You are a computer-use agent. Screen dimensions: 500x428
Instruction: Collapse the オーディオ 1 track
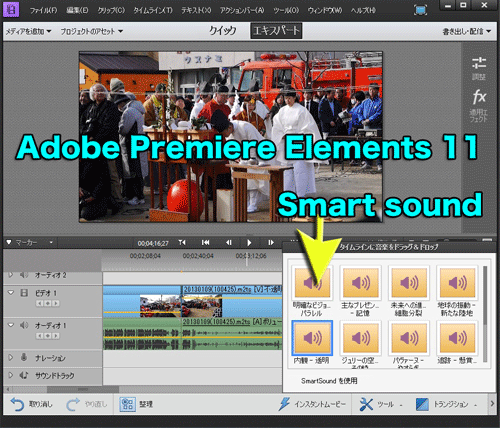click(11, 325)
